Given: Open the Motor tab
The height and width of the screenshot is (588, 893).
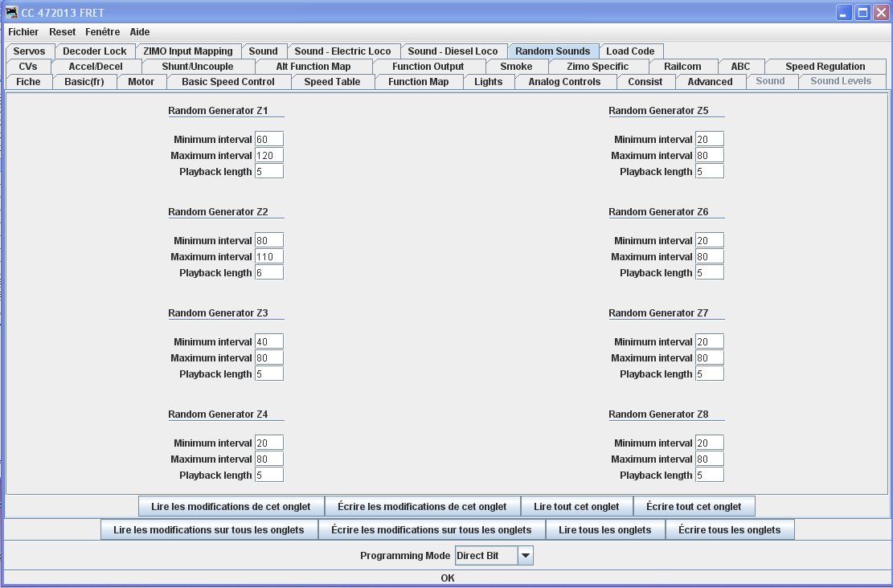Looking at the screenshot, I should click(141, 82).
